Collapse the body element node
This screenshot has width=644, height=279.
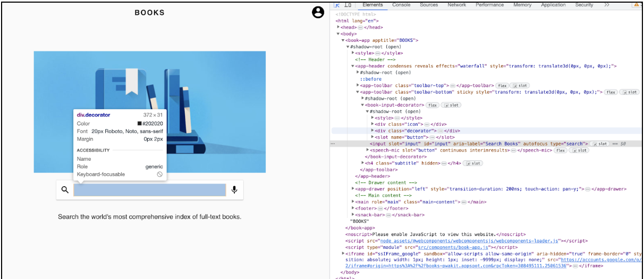[x=338, y=34]
